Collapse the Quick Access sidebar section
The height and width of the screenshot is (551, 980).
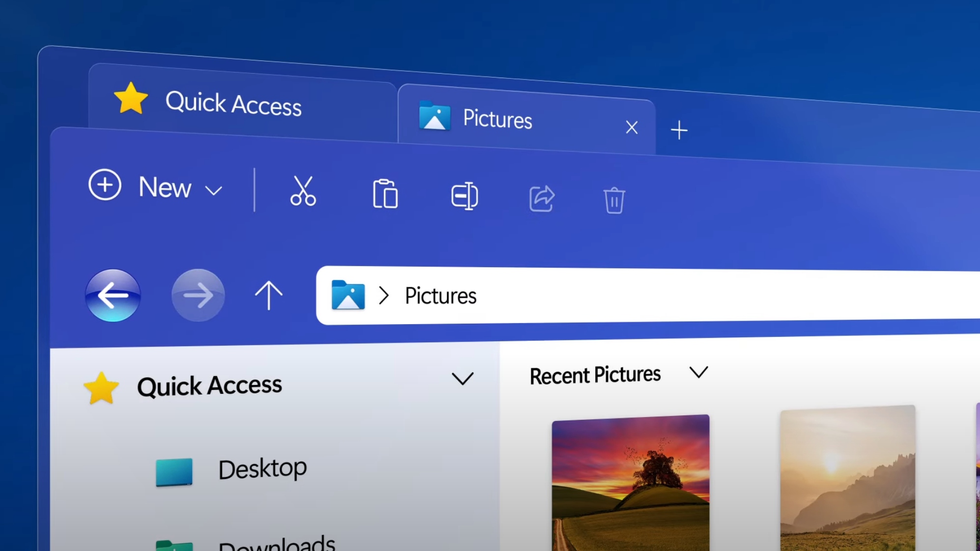click(x=462, y=379)
